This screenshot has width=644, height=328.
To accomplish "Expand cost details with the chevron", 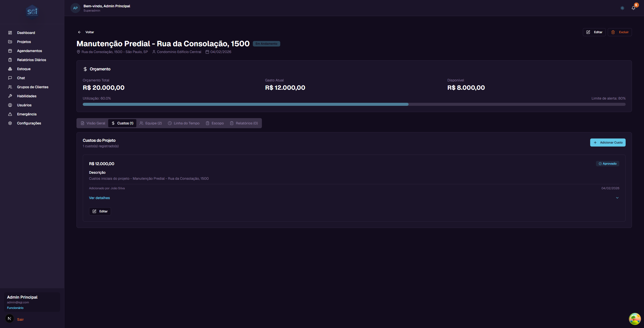I will [x=618, y=198].
